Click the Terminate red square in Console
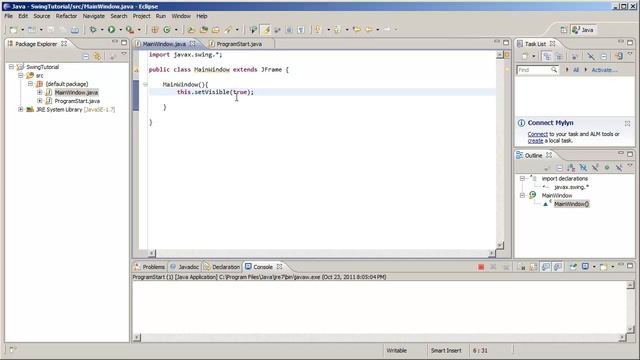 point(481,267)
